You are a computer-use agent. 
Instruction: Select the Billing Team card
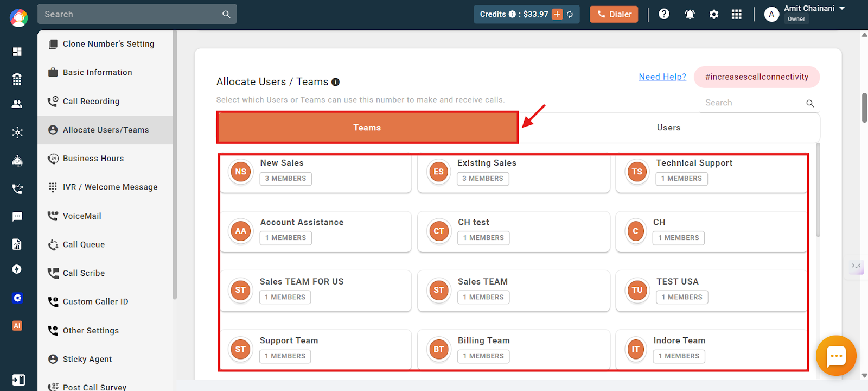point(514,350)
